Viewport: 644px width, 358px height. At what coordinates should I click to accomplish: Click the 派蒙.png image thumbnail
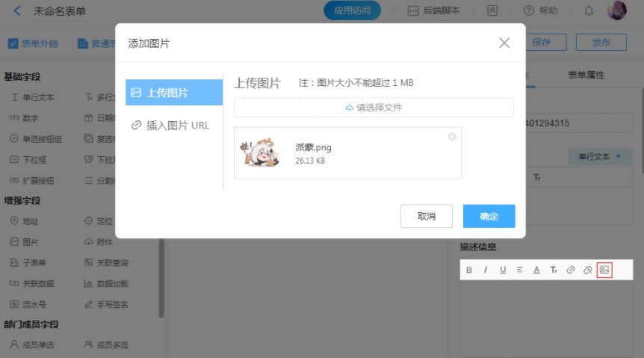(260, 152)
